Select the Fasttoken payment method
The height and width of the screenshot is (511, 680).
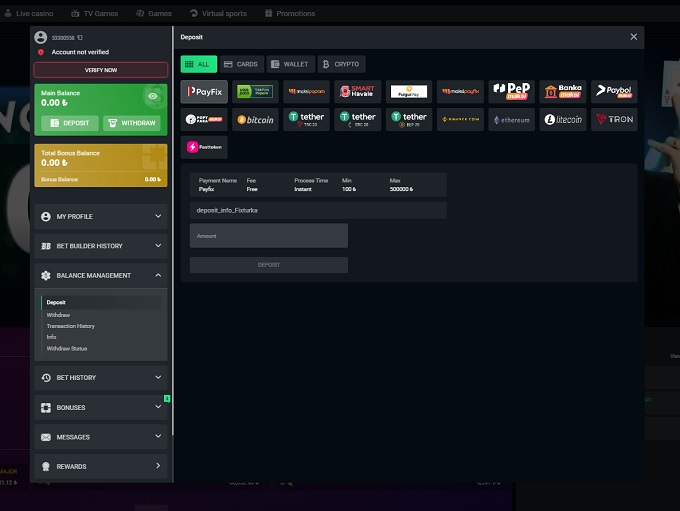[204, 147]
